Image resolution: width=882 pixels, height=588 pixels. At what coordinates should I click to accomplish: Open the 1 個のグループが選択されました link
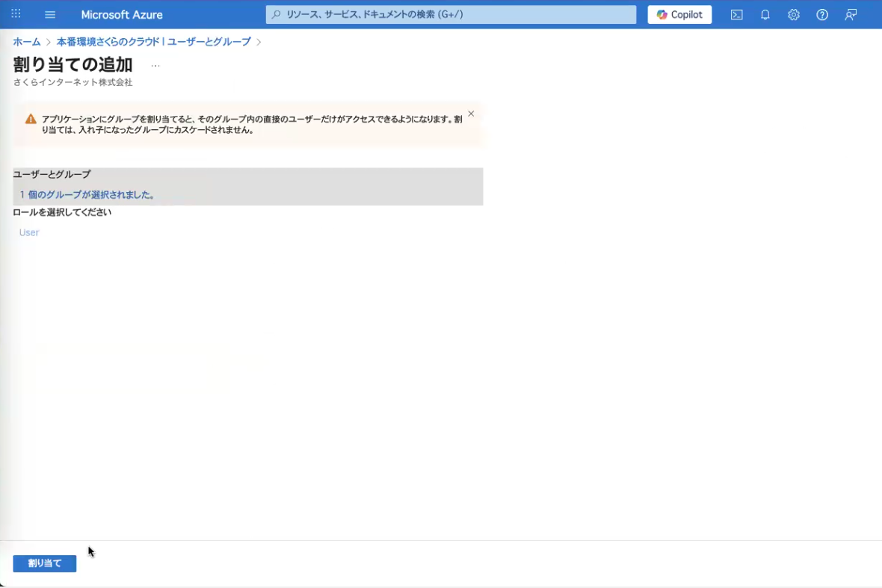pos(87,195)
